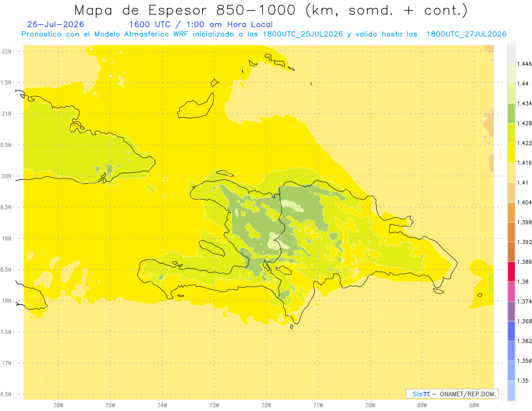Screen dimensions: 532x411
Task: Click the colorbar value "1.362"
Action: [x=524, y=341]
